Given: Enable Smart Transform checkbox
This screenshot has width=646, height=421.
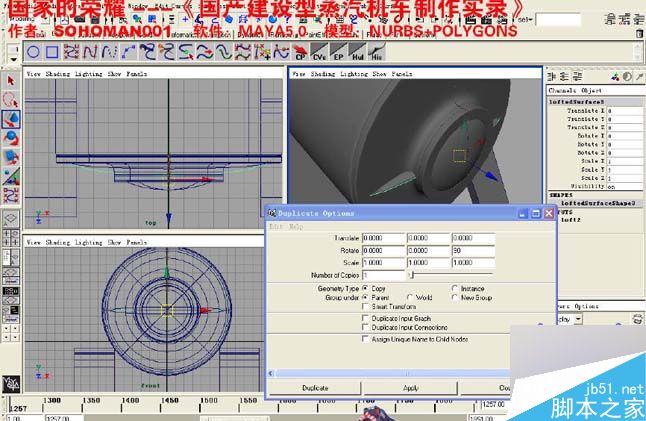Looking at the screenshot, I should click(365, 306).
